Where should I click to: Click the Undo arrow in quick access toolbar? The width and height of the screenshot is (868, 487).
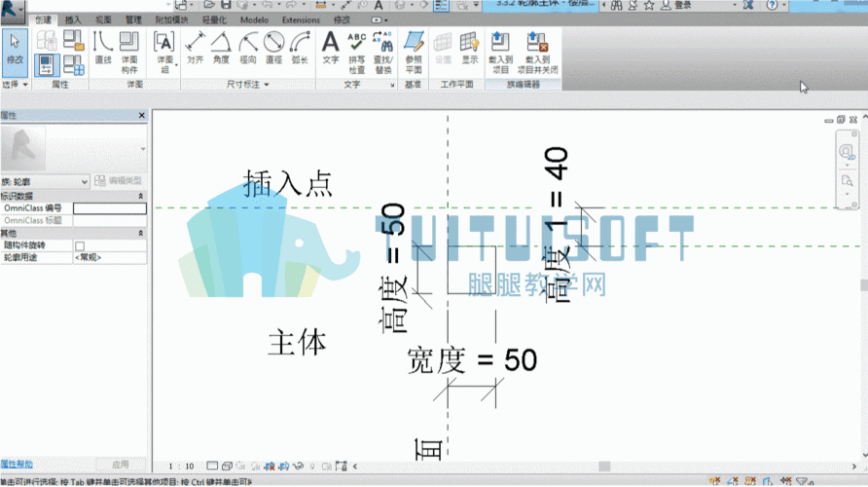tap(267, 5)
